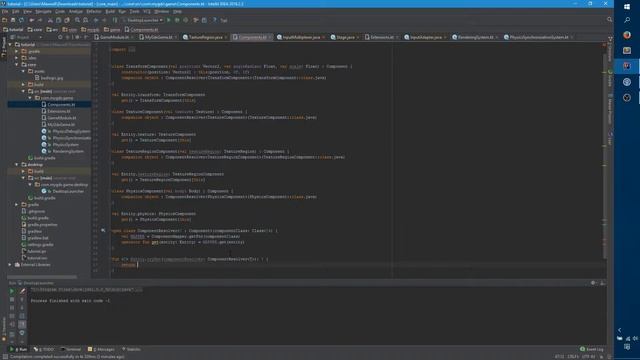This screenshot has width=640, height=360.
Task: Open the Code menu
Action: (x=60, y=11)
